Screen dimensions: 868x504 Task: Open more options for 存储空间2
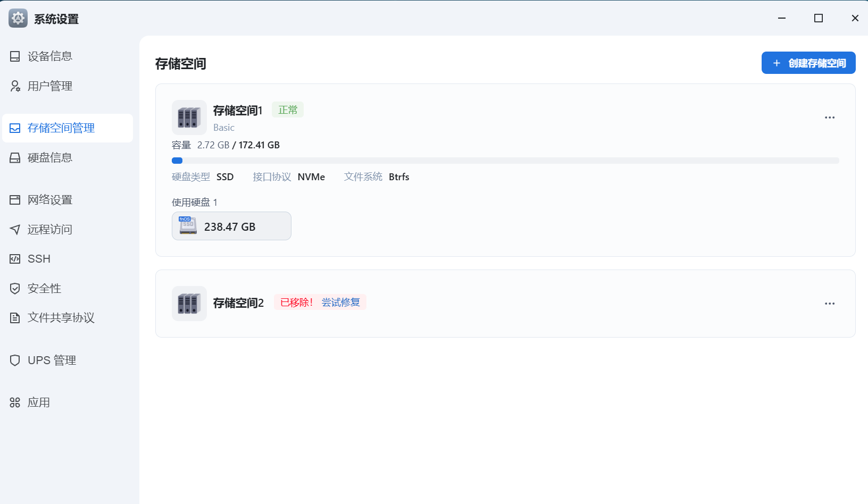click(x=830, y=304)
